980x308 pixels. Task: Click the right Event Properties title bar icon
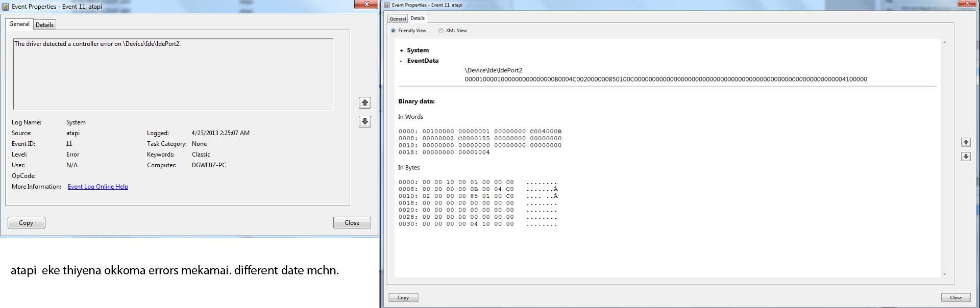[387, 5]
